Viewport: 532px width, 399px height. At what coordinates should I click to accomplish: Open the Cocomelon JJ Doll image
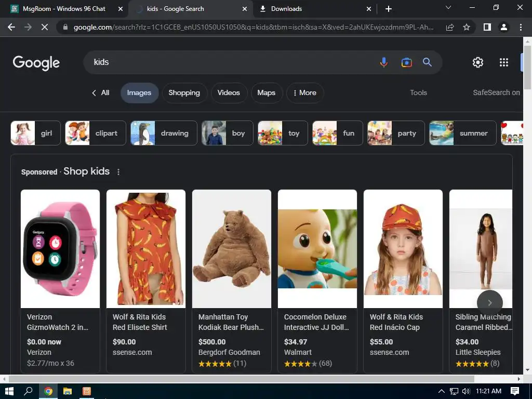point(317,249)
